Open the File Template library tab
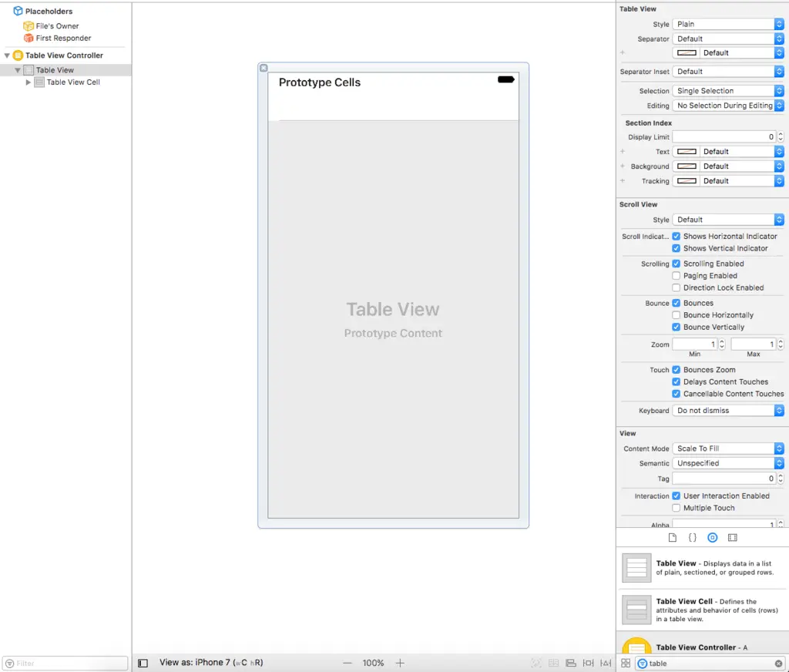 tap(672, 537)
